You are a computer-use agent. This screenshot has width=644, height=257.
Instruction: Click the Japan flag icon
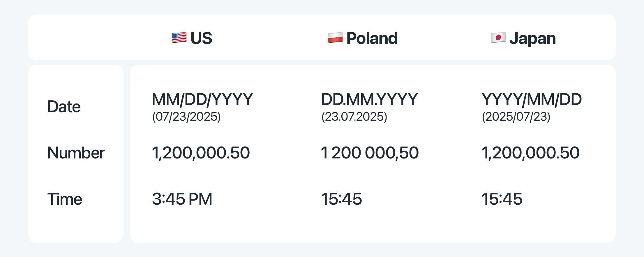pyautogui.click(x=498, y=38)
